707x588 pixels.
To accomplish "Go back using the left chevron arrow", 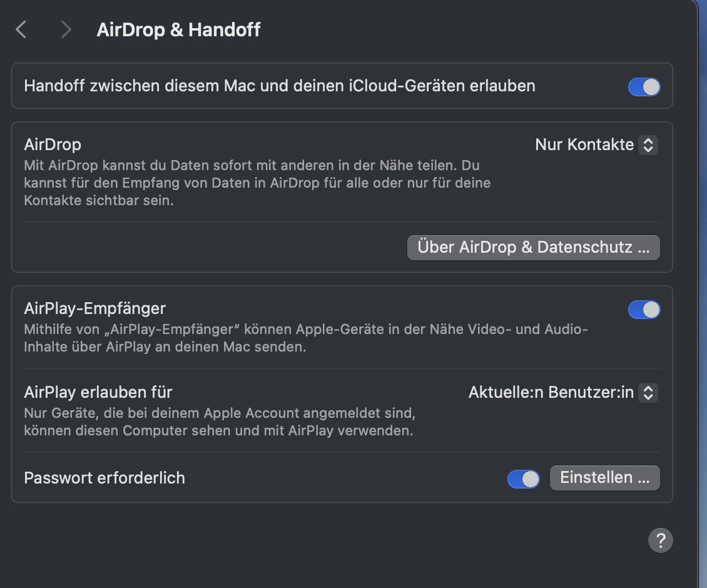I will tap(21, 29).
